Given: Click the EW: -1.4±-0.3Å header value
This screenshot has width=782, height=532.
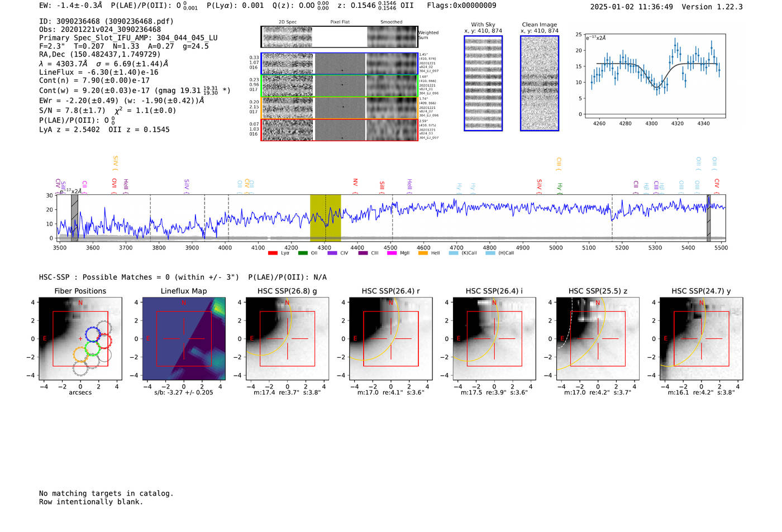Looking at the screenshot, I should (x=70, y=6).
